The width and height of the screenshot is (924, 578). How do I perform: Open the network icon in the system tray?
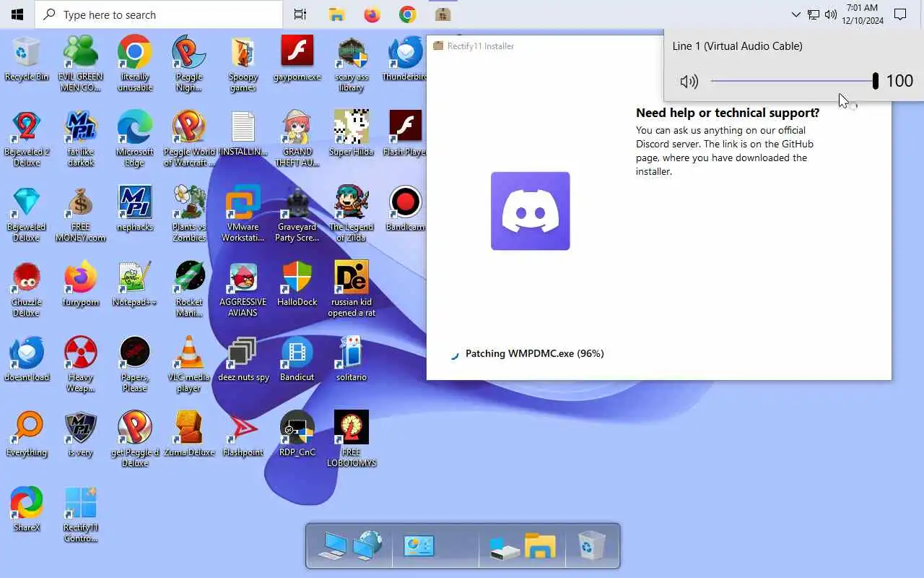click(x=813, y=14)
